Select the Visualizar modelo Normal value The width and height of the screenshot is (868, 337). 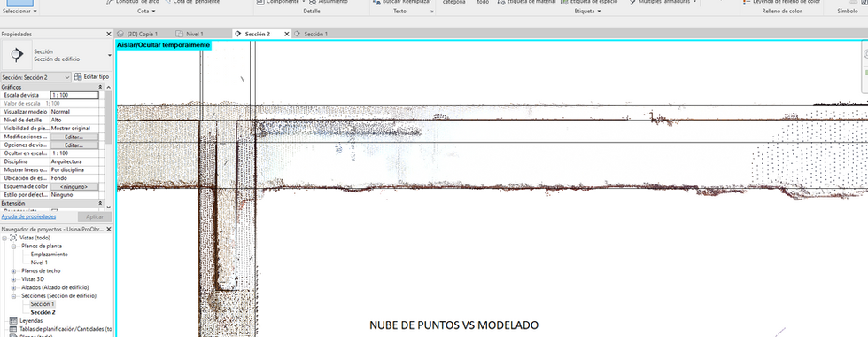(74, 112)
